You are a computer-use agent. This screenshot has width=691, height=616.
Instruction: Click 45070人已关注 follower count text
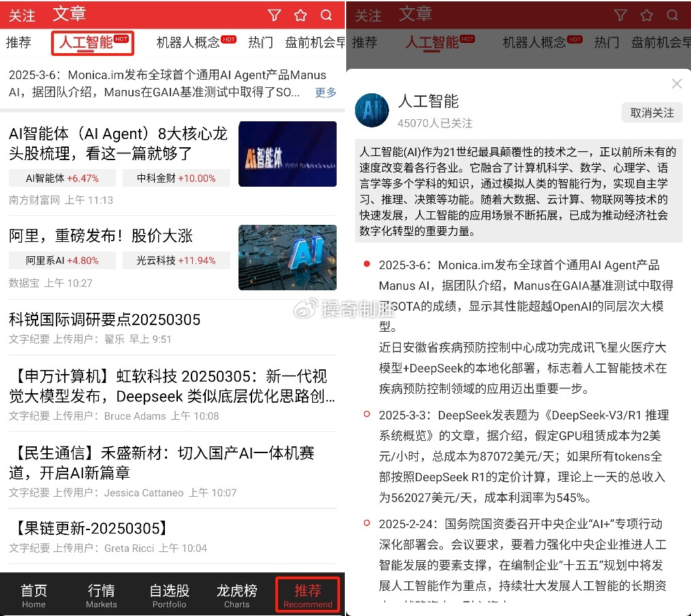(x=435, y=123)
